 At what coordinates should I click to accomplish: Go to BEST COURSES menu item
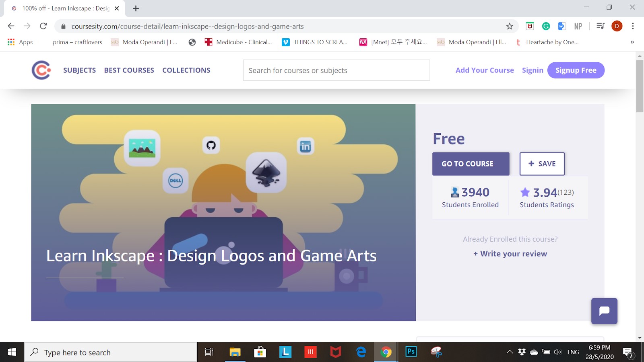pyautogui.click(x=129, y=70)
